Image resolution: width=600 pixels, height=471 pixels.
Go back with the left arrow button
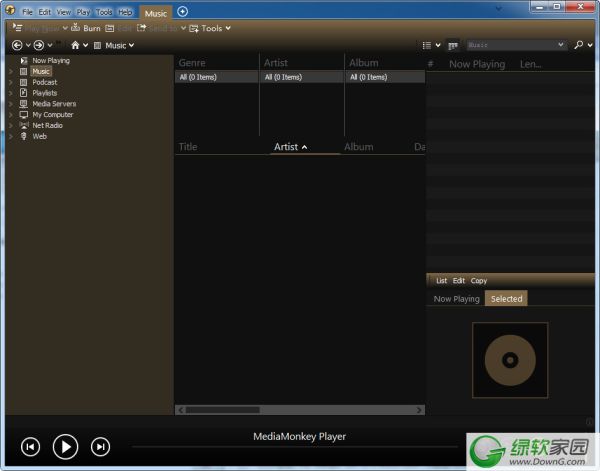pyautogui.click(x=17, y=45)
